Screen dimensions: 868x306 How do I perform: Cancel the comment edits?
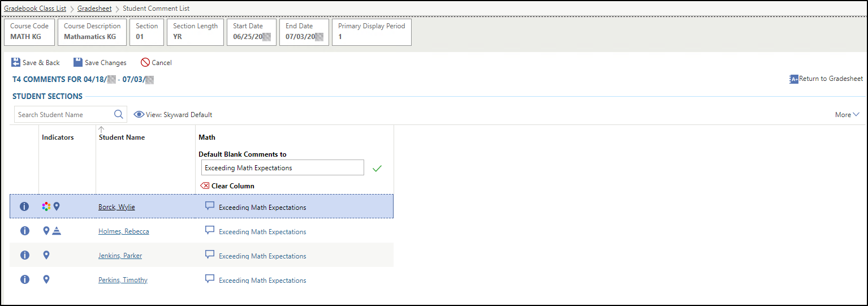pos(156,63)
